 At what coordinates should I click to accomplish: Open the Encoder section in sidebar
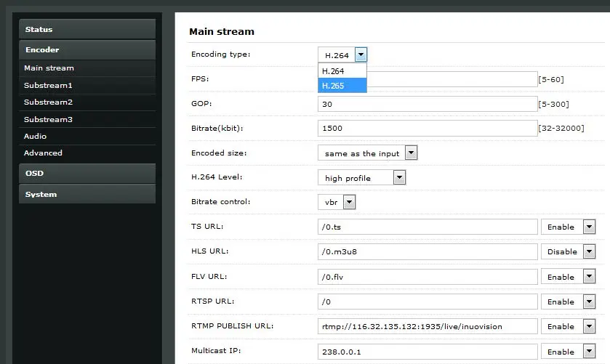[x=87, y=50]
